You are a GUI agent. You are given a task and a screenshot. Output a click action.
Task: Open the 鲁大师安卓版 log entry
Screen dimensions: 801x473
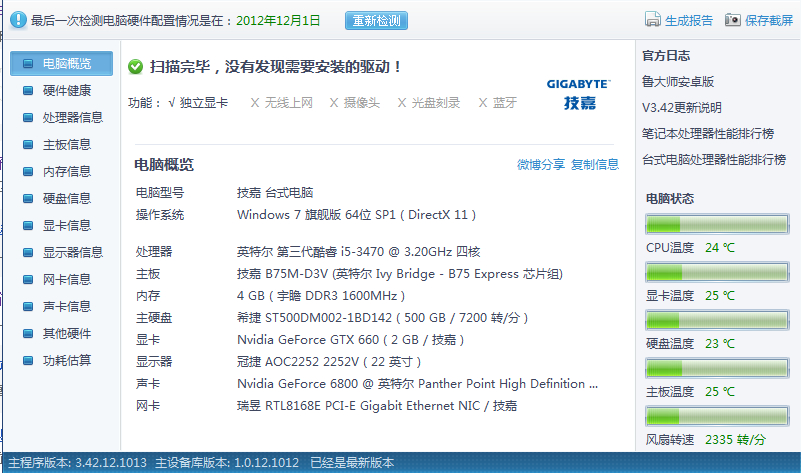[x=678, y=82]
